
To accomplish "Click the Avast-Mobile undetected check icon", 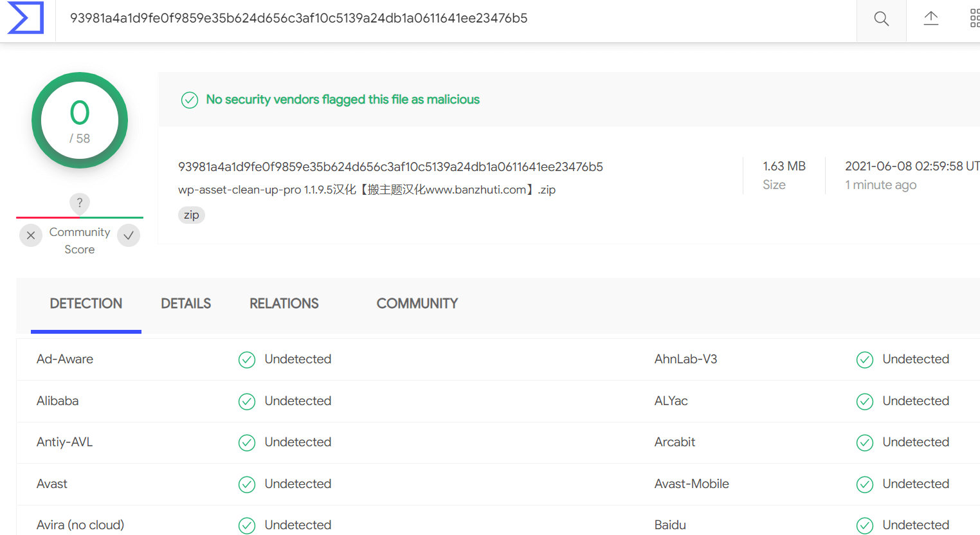I will pyautogui.click(x=865, y=484).
